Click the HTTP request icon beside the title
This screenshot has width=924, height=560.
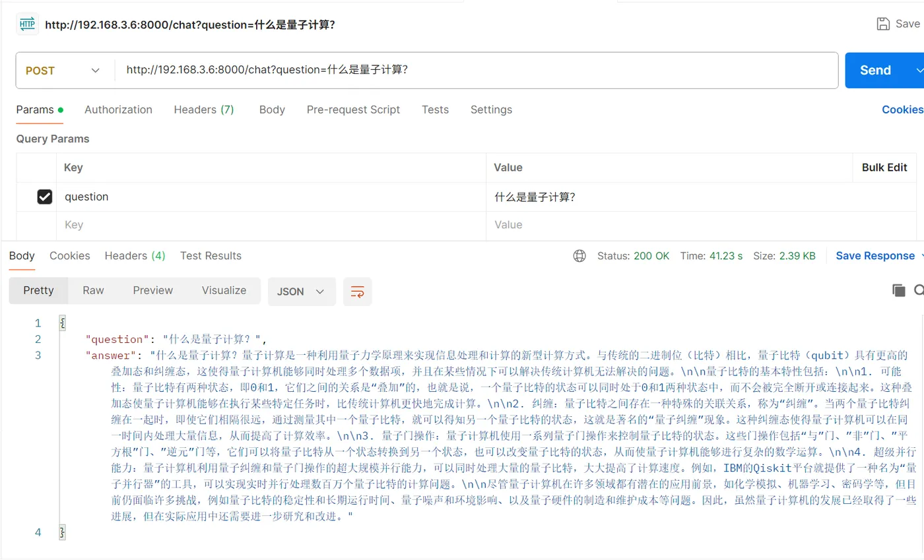27,24
